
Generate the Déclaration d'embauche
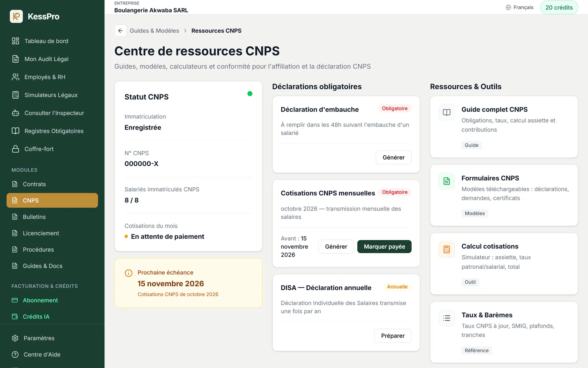[394, 158]
